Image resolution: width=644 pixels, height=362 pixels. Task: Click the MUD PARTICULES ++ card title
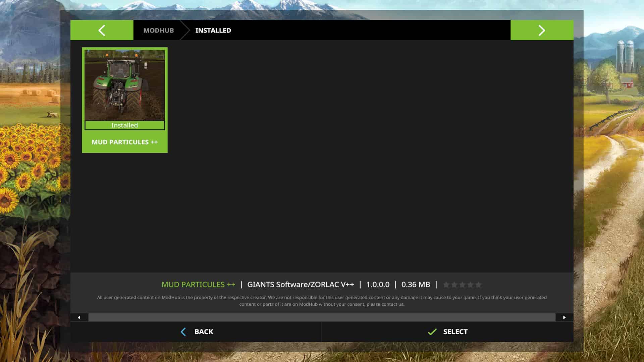pyautogui.click(x=124, y=142)
